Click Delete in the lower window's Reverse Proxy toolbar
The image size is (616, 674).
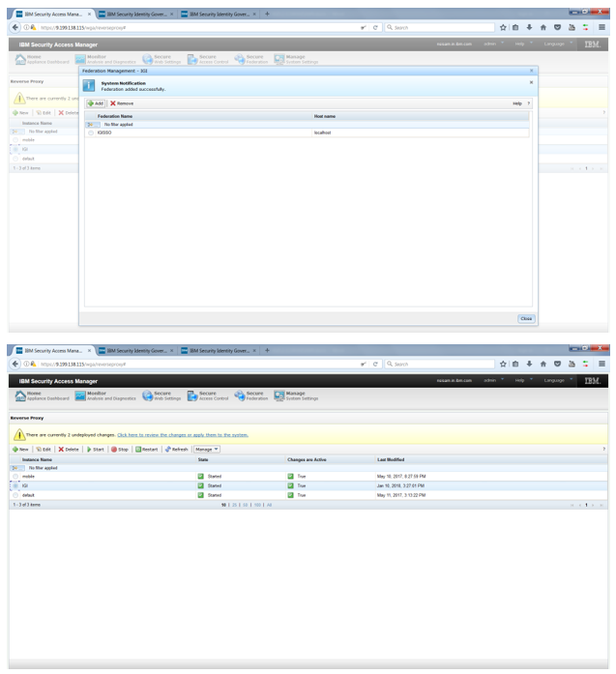(69, 450)
